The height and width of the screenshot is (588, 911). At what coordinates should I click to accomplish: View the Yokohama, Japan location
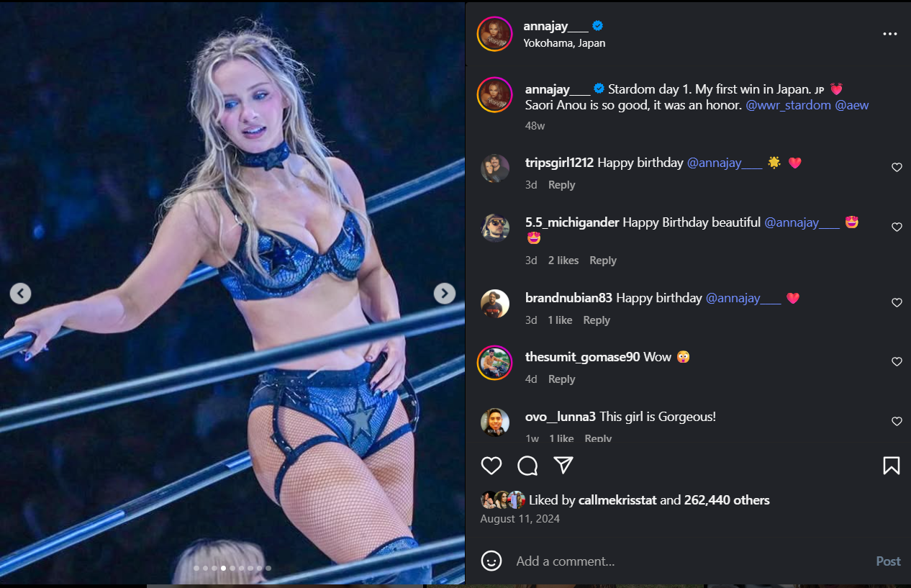tap(564, 43)
